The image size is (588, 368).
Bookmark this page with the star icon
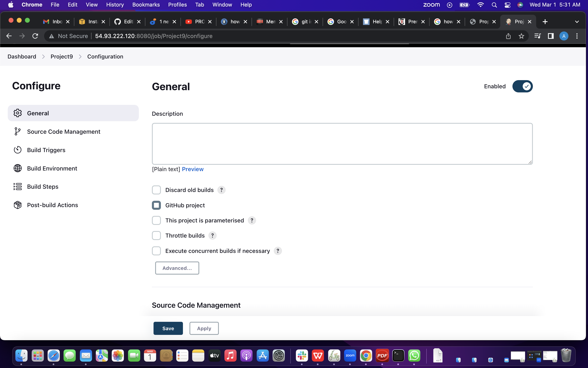[521, 36]
